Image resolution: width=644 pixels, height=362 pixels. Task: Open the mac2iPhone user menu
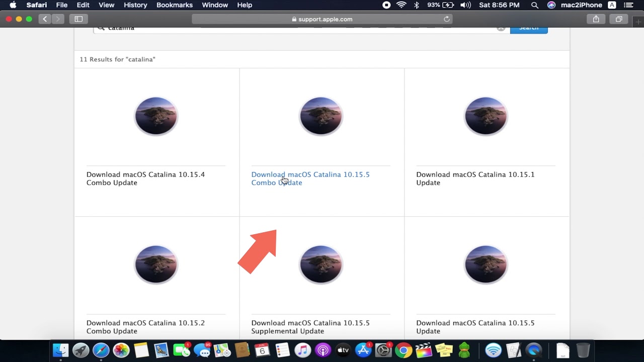(582, 5)
